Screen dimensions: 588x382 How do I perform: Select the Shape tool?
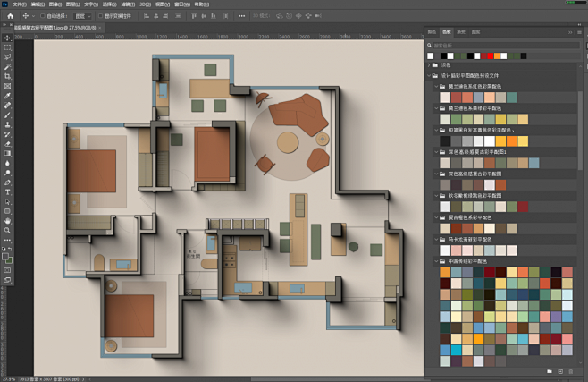(7, 211)
